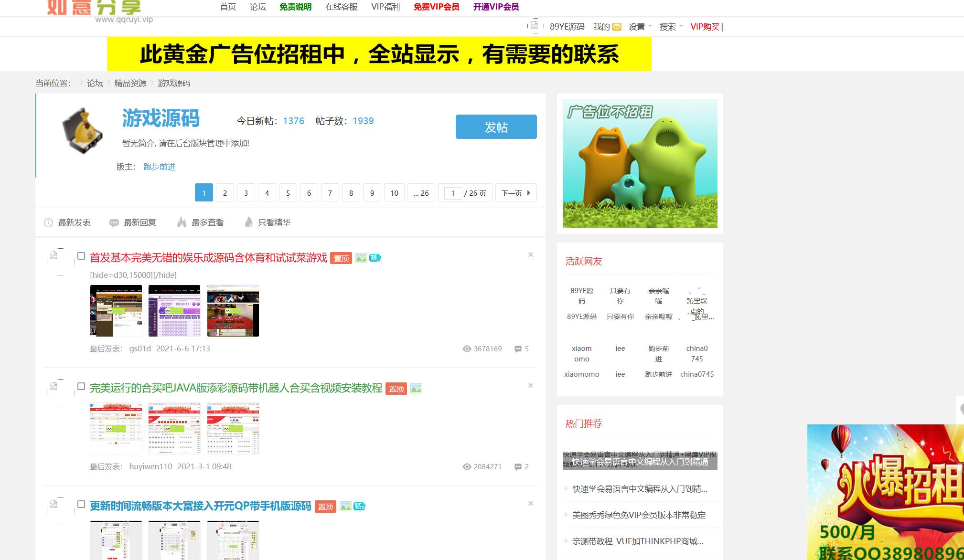
Task: Go to next page with 下一页 arrow
Action: click(516, 193)
